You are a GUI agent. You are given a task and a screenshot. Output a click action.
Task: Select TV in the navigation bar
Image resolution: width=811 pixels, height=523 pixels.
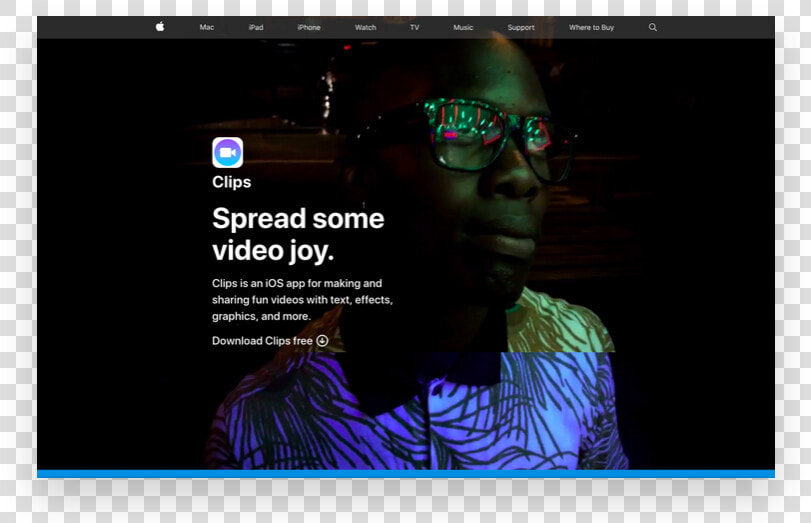click(415, 27)
